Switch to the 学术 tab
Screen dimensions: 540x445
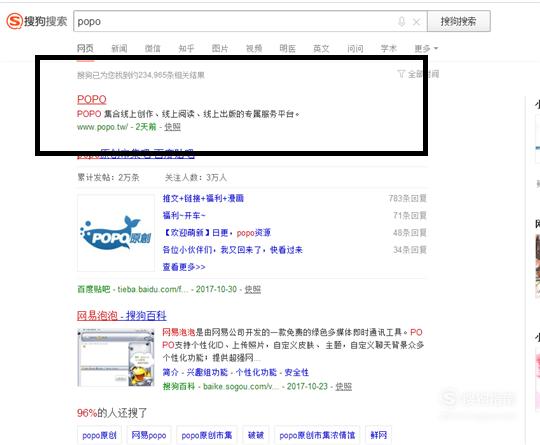point(388,48)
